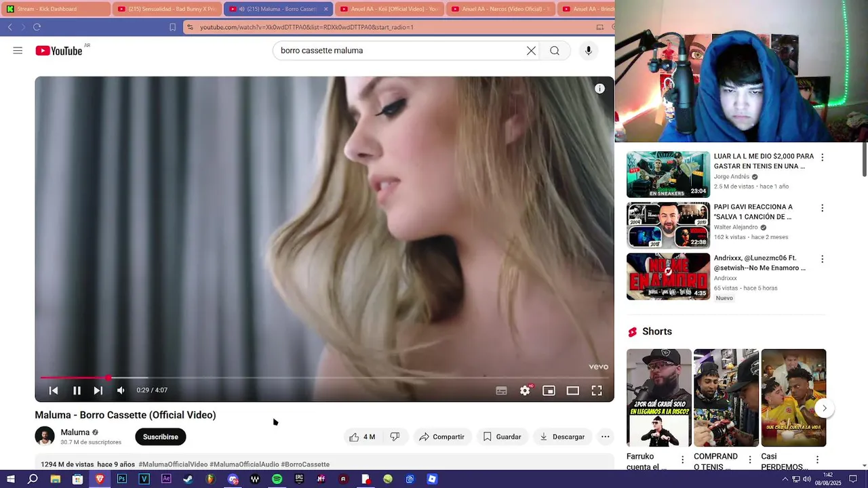Open options menu for PAPI GAVI video

[x=823, y=208]
